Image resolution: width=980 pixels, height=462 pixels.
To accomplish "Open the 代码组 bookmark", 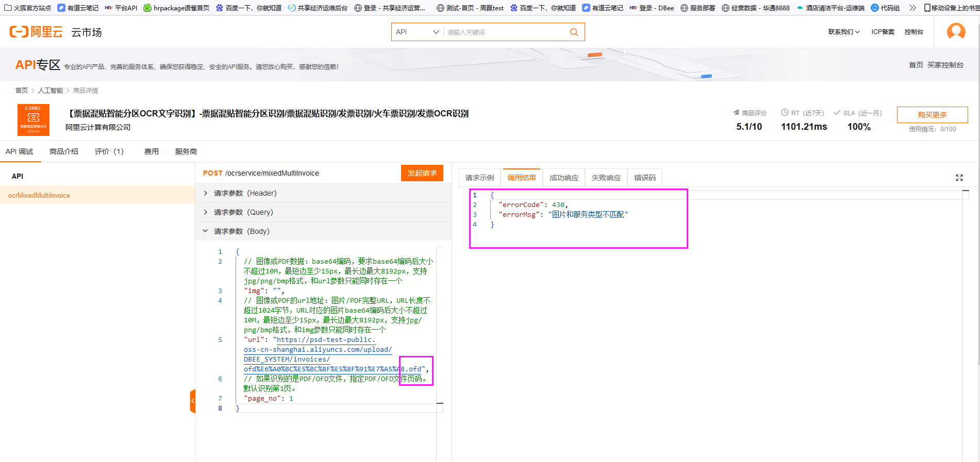I will click(885, 8).
